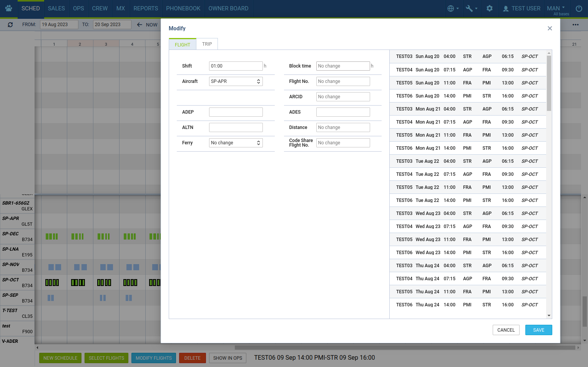
Task: Click the back arrow beside NOW
Action: tap(139, 24)
